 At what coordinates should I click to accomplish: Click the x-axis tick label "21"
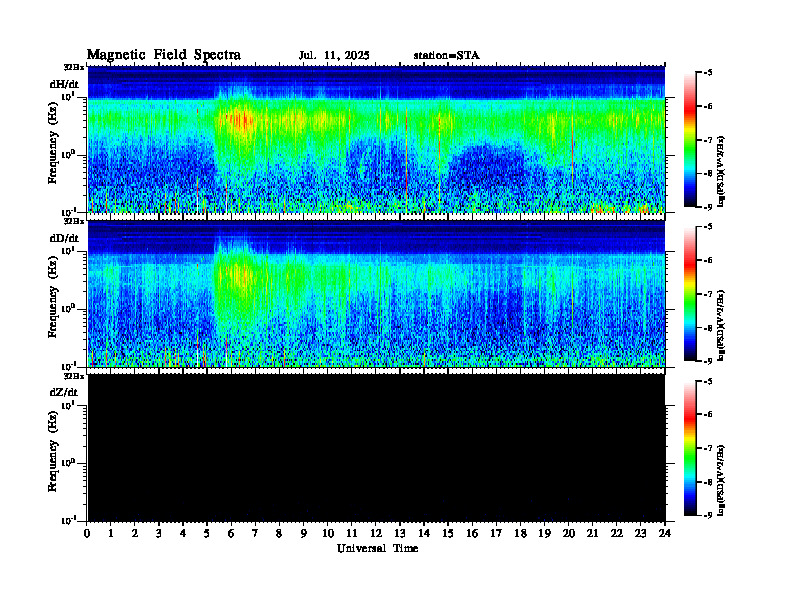tap(592, 533)
